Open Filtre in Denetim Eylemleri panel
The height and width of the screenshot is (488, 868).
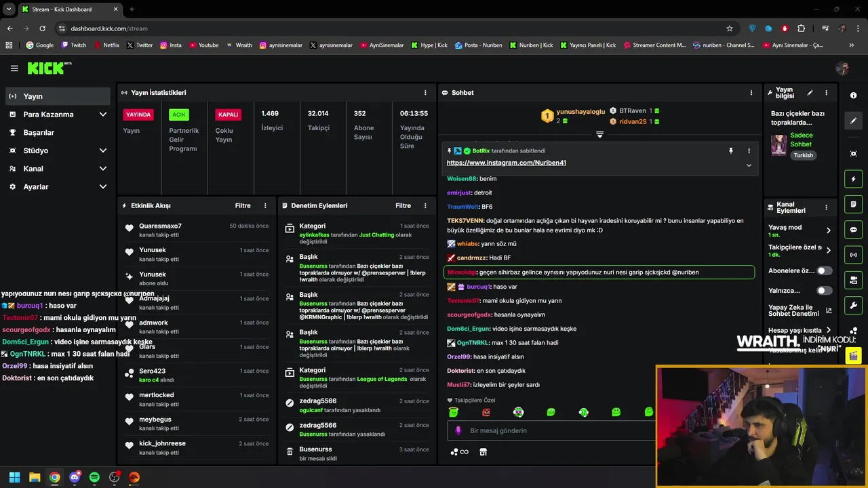click(403, 205)
